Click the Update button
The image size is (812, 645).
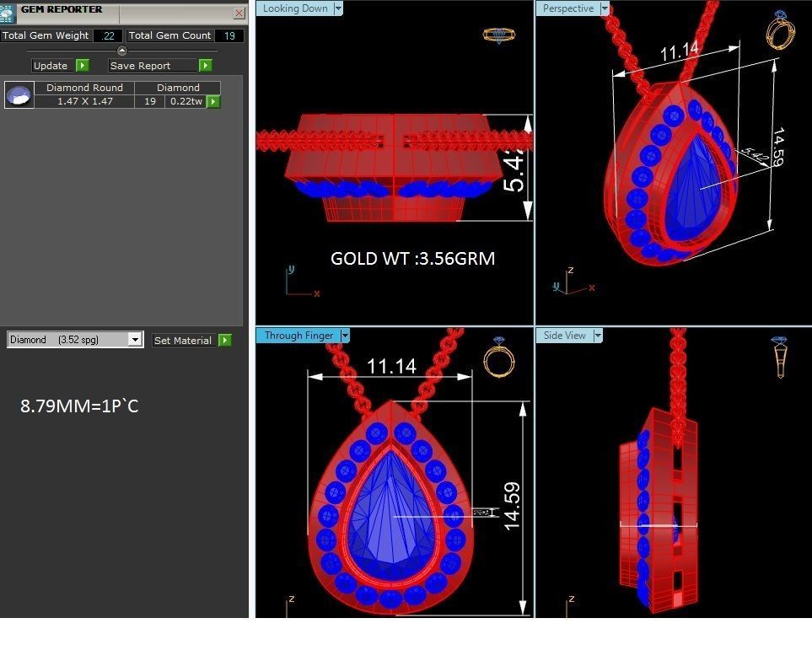click(x=54, y=65)
